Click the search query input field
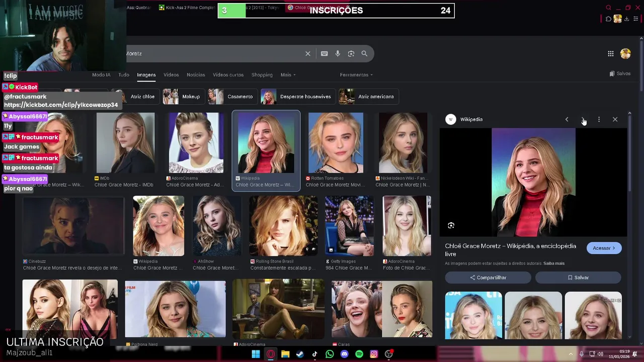Screen dimensions: 644x362 214,54
